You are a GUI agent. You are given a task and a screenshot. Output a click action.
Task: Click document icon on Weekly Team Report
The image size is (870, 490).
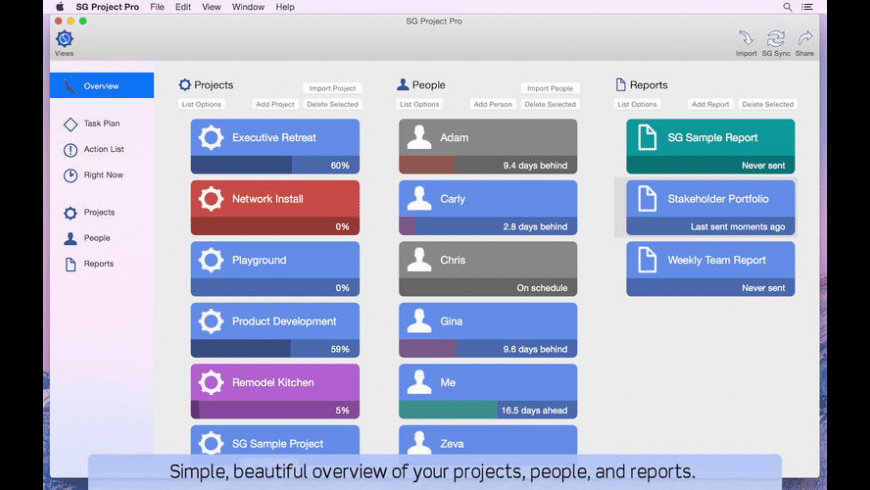click(x=647, y=260)
